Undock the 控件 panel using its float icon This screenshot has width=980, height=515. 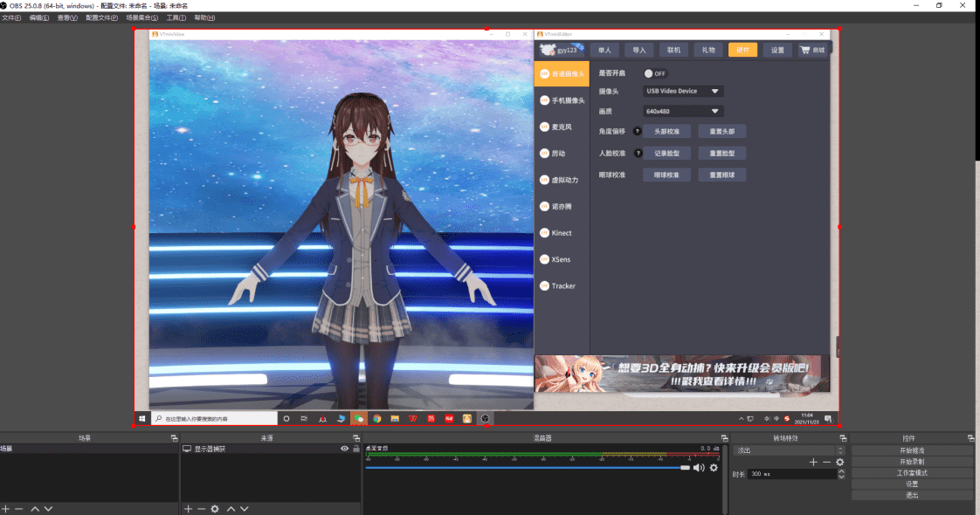[970, 438]
